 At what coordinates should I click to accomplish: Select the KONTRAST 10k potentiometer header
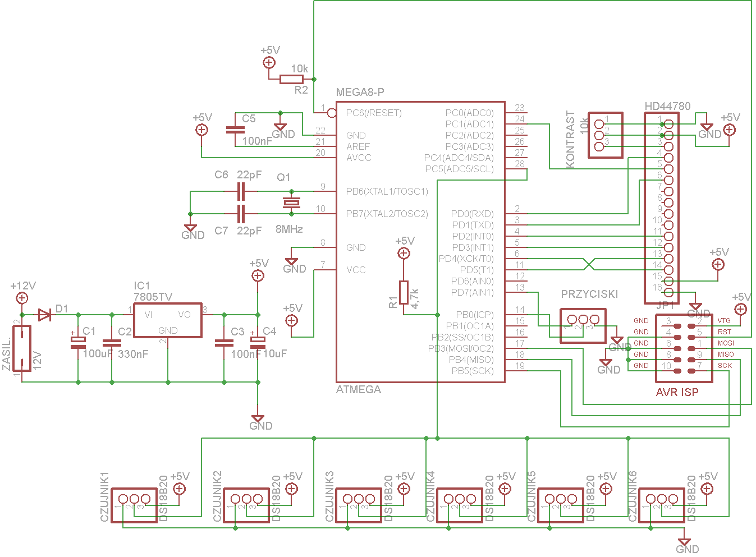point(606,135)
